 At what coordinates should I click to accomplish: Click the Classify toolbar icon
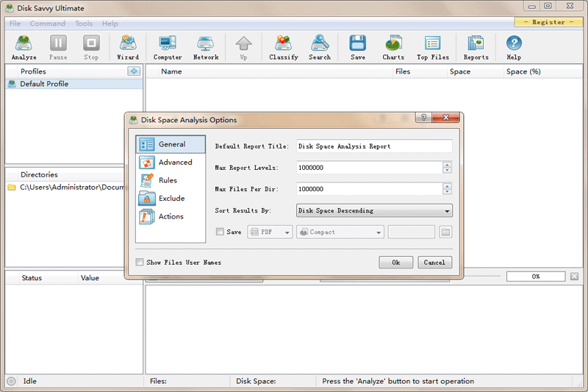[284, 47]
